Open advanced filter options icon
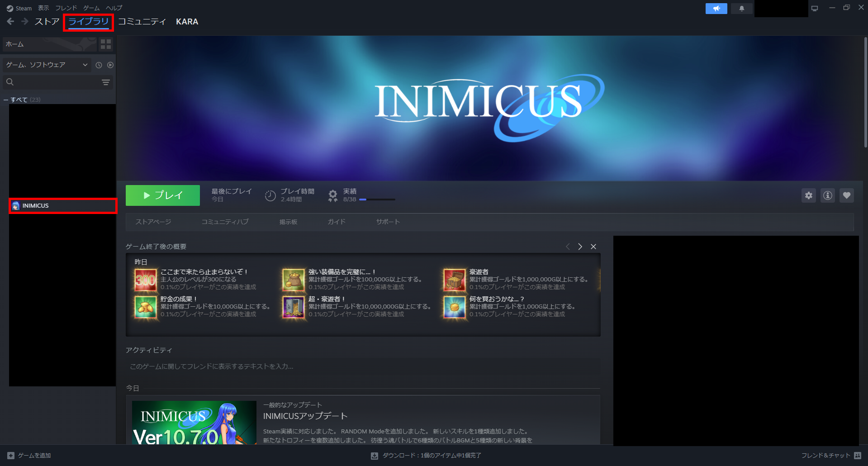The image size is (868, 466). click(x=106, y=82)
